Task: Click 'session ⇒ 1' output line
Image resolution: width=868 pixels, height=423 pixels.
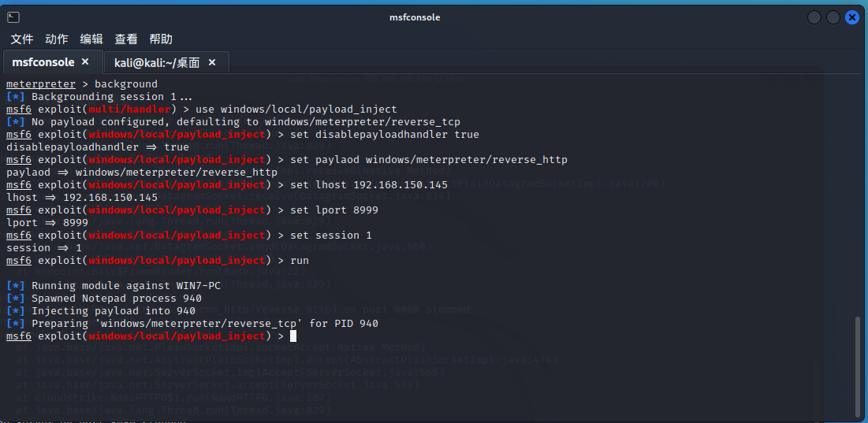Action: [x=44, y=248]
